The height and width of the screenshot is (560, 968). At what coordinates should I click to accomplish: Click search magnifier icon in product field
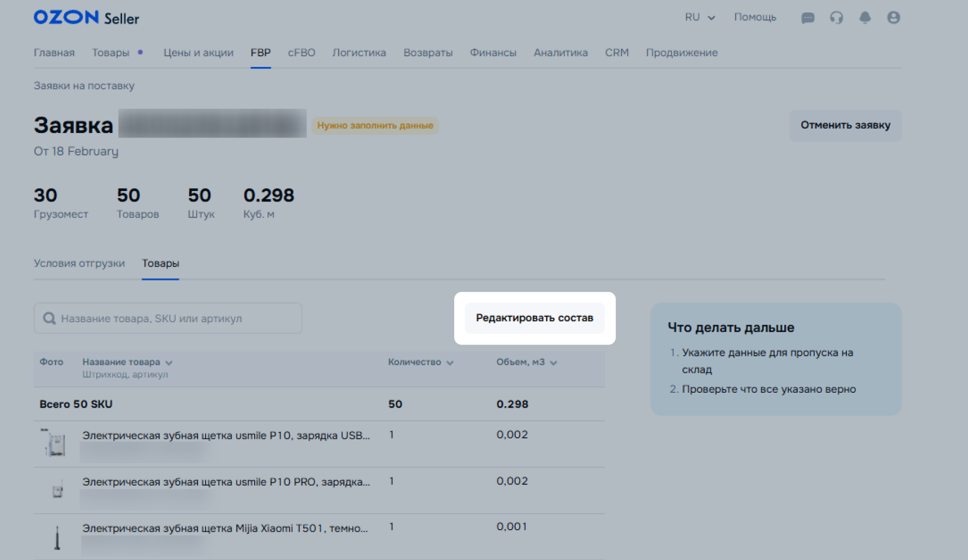click(x=49, y=318)
